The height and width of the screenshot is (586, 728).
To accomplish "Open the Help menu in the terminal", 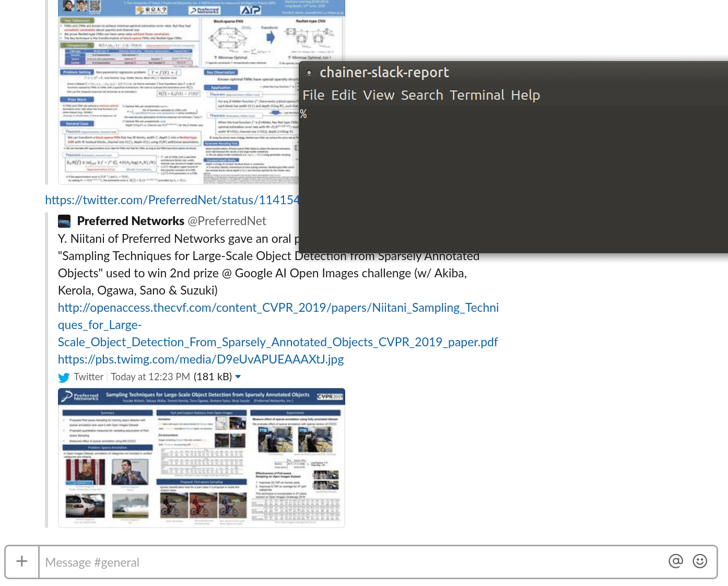I will pos(525,95).
